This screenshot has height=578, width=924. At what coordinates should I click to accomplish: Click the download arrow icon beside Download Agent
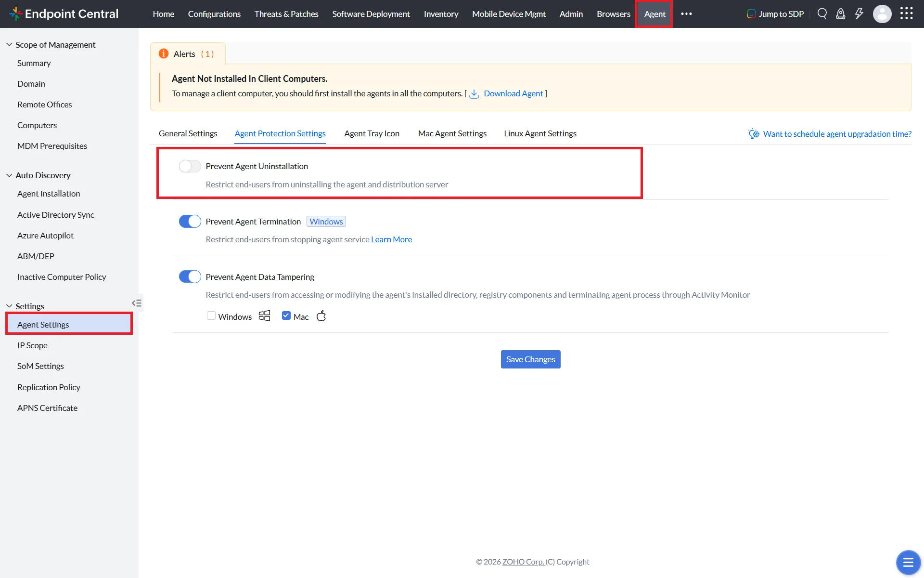(474, 94)
